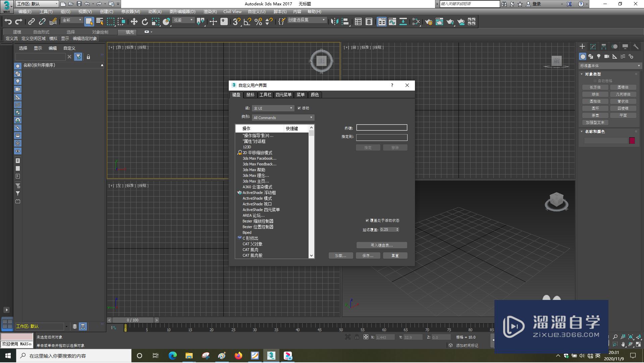644x363 pixels.
Task: Choose the Rectangular Selection Region tool
Action: coord(111,22)
